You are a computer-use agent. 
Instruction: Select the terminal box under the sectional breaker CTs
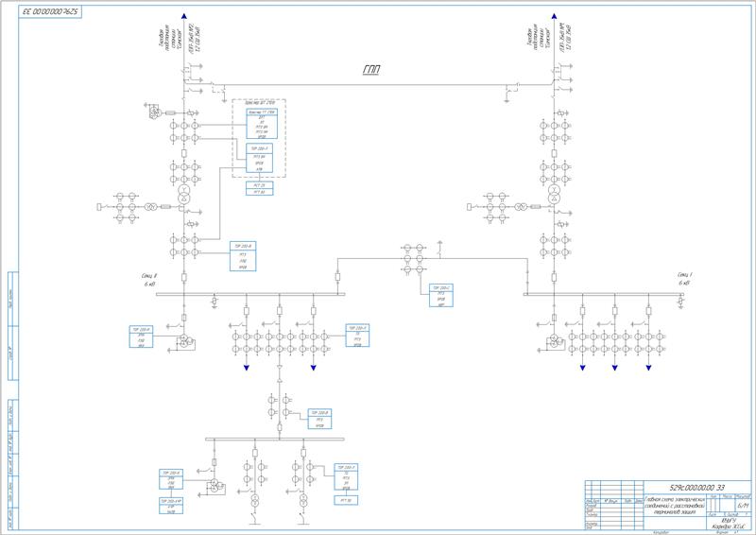tap(441, 295)
